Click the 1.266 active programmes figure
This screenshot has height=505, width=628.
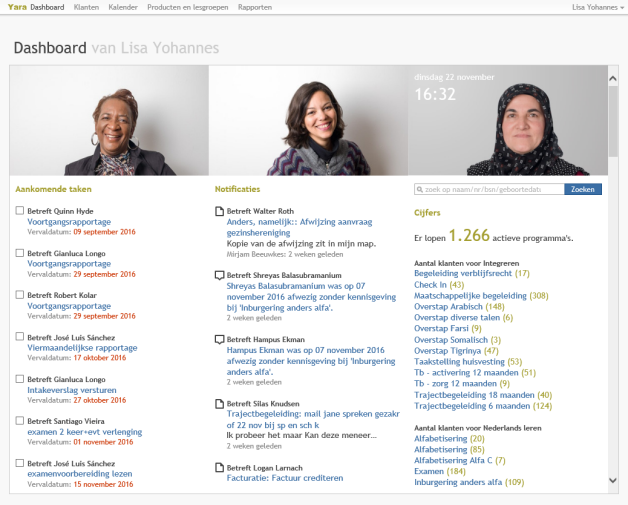[469, 235]
